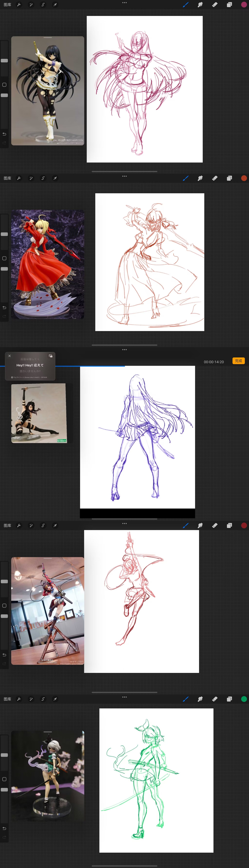Open Adjustments magic wand above the red-dress figure
Image resolution: width=249 pixels, height=868 pixels.
(x=31, y=178)
